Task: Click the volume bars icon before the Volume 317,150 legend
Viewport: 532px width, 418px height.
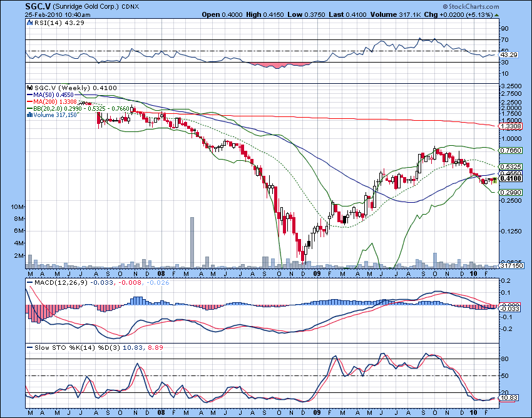Action: 30,115
